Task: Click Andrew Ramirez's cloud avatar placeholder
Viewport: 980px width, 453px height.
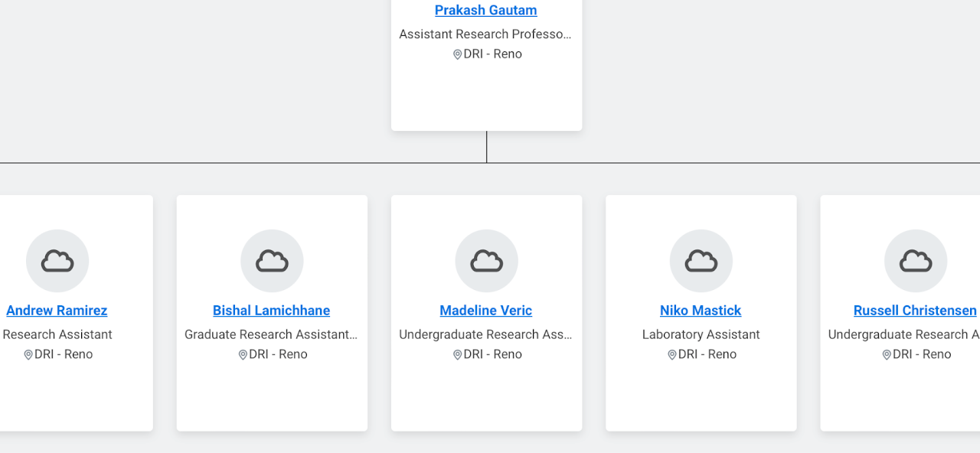Action: click(57, 260)
